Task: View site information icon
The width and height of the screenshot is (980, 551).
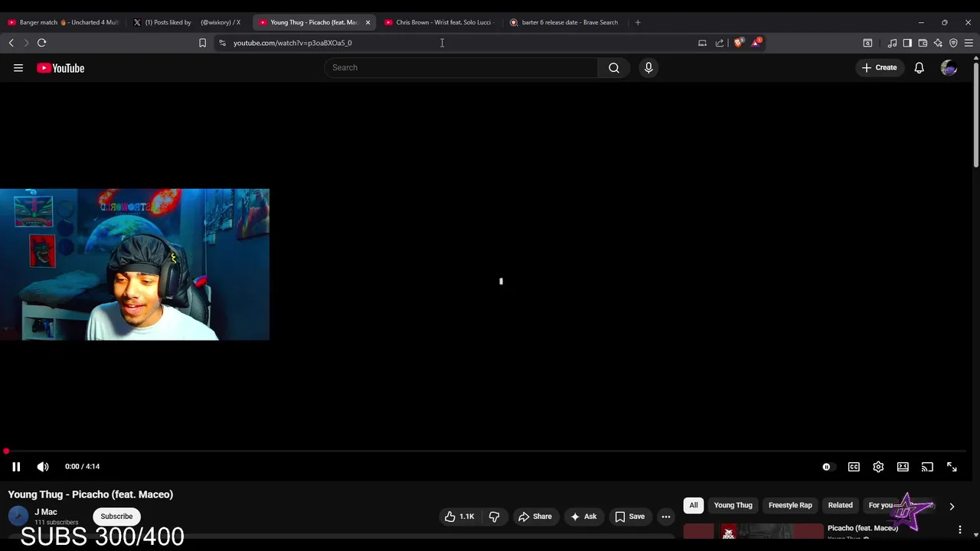Action: click(222, 43)
